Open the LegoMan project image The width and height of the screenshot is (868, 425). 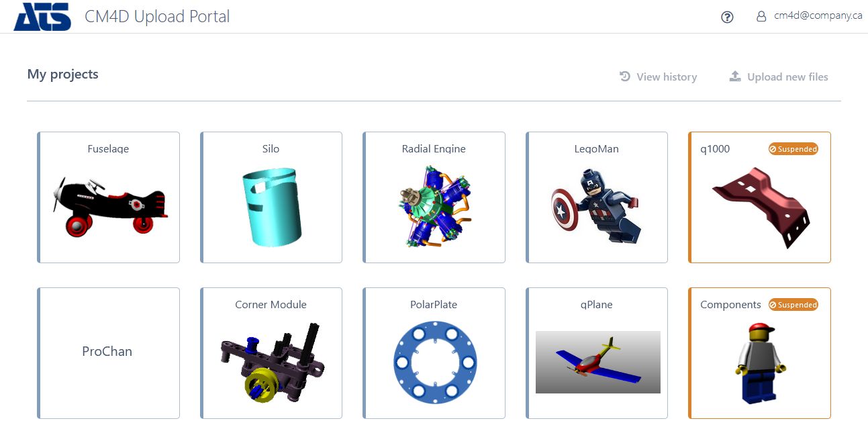[x=596, y=204]
